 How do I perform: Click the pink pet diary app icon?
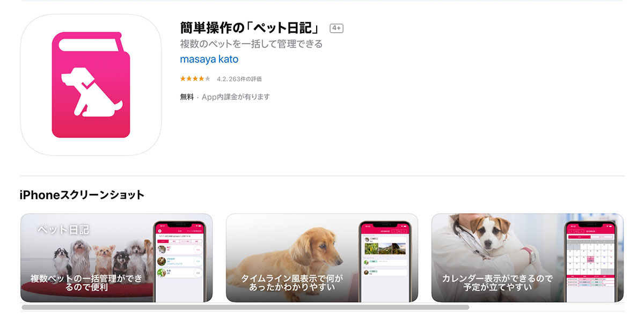point(91,85)
